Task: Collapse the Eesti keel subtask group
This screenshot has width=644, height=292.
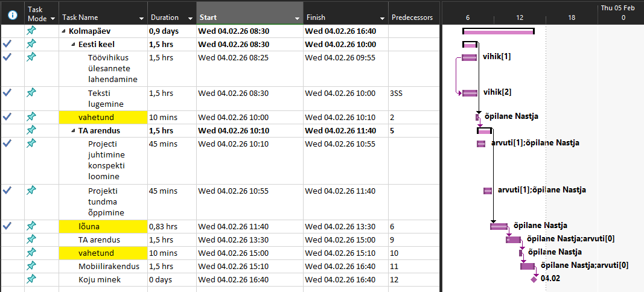Action: point(73,45)
